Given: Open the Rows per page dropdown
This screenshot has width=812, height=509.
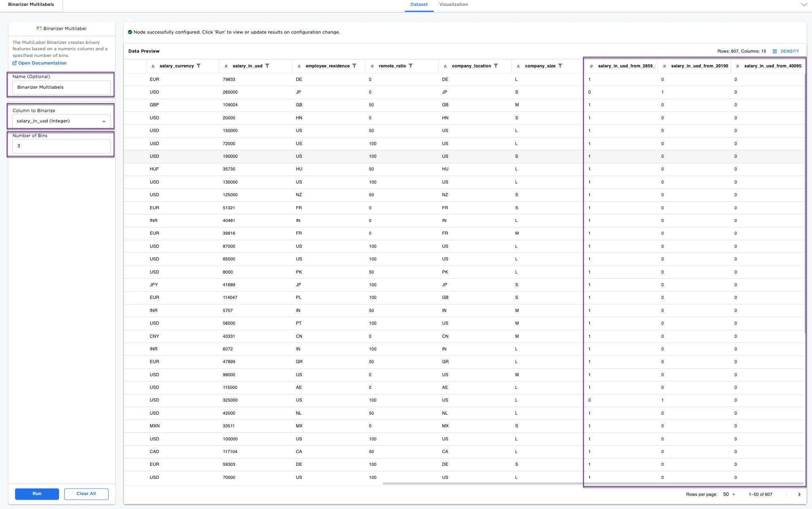Looking at the screenshot, I should [x=729, y=494].
